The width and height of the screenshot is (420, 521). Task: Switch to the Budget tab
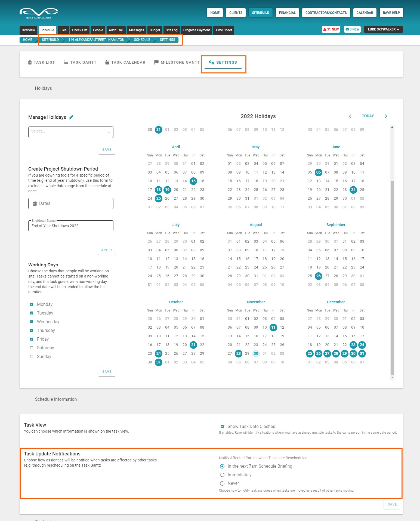pos(155,30)
